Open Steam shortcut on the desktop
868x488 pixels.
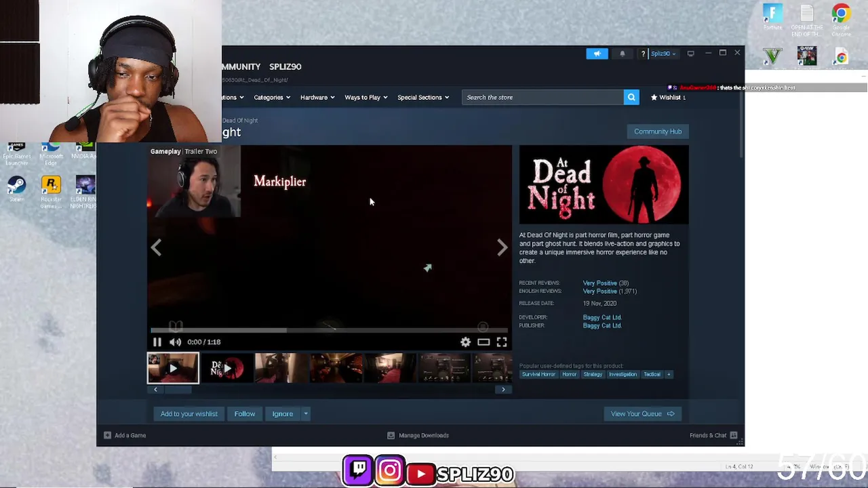17,190
